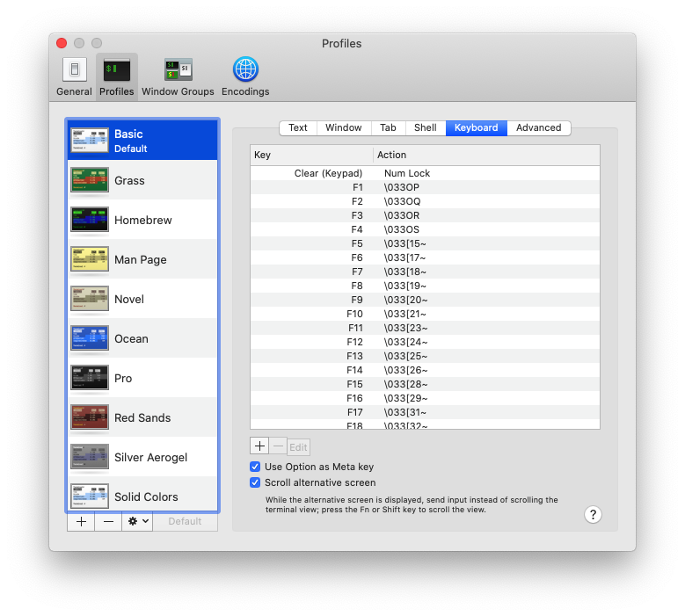Sort by the Key column header
Image resolution: width=685 pixels, height=616 pixels.
tap(311, 155)
